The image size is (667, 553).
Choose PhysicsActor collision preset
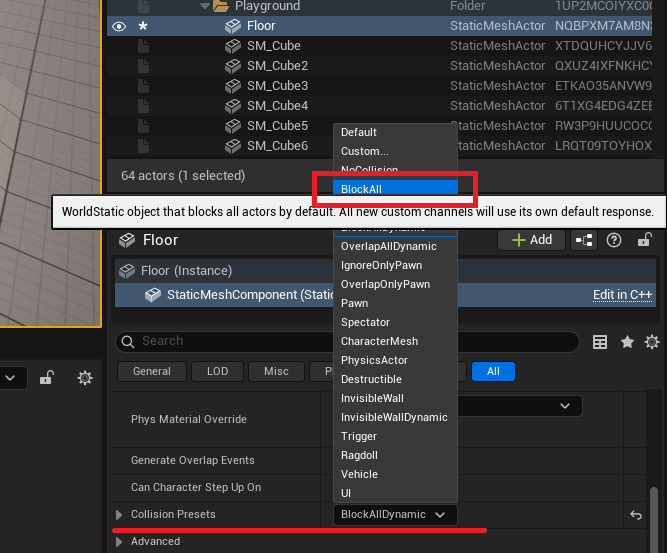[x=395, y=360]
